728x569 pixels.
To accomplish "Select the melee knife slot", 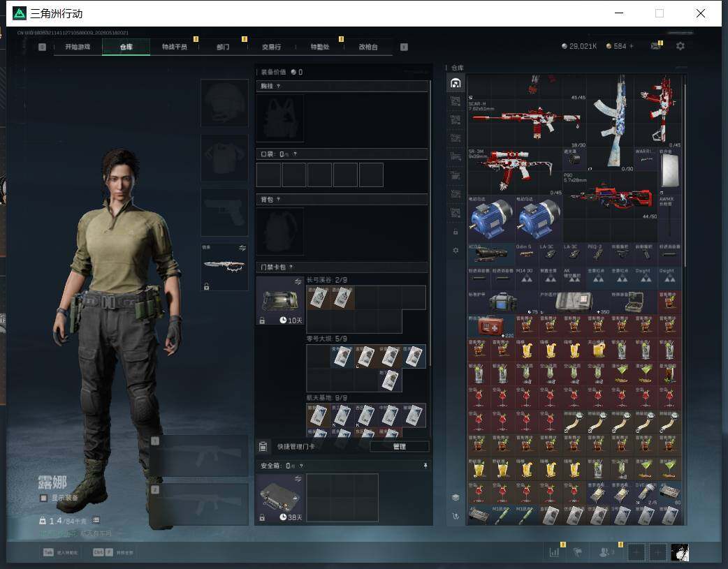I will coord(224,267).
